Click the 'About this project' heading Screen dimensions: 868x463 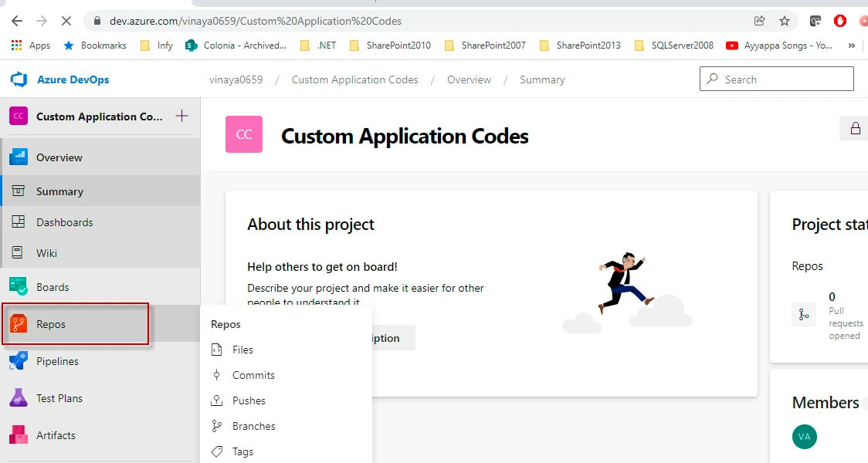pos(310,225)
